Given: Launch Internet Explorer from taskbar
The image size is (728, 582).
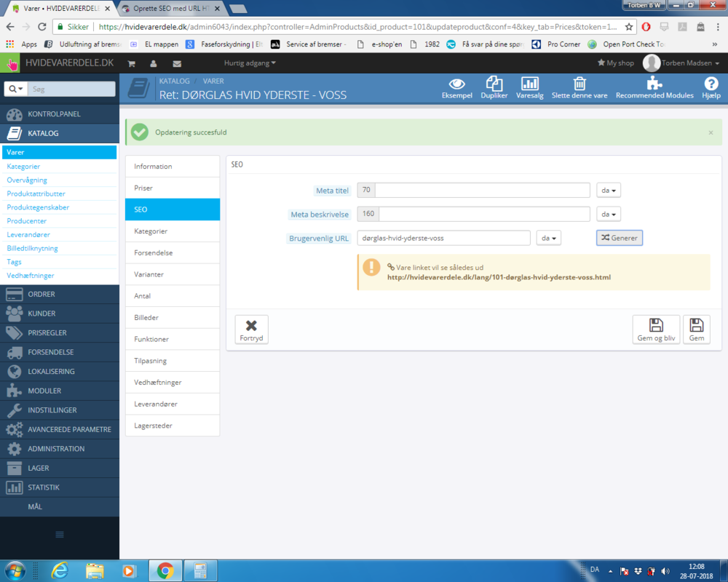Looking at the screenshot, I should point(60,571).
